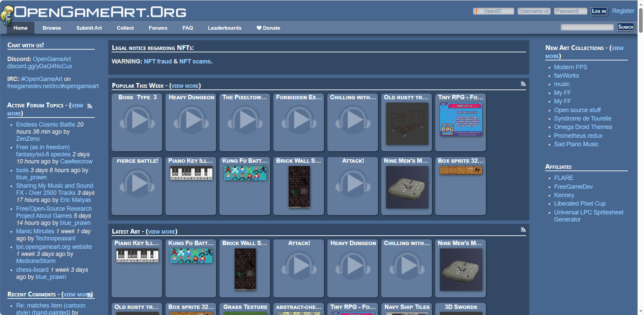Play the Heavy Dungeon audio in Popular This Week

pyautogui.click(x=191, y=120)
